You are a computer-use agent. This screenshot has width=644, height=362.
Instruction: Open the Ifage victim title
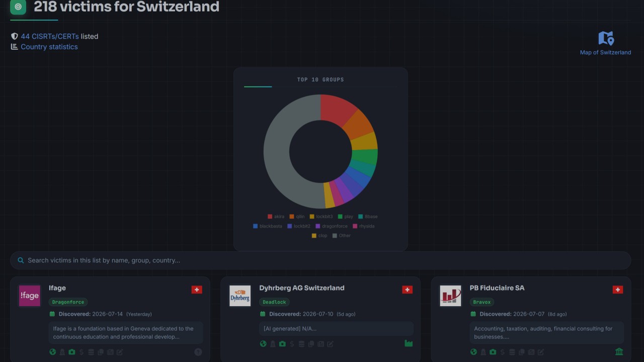pyautogui.click(x=57, y=288)
